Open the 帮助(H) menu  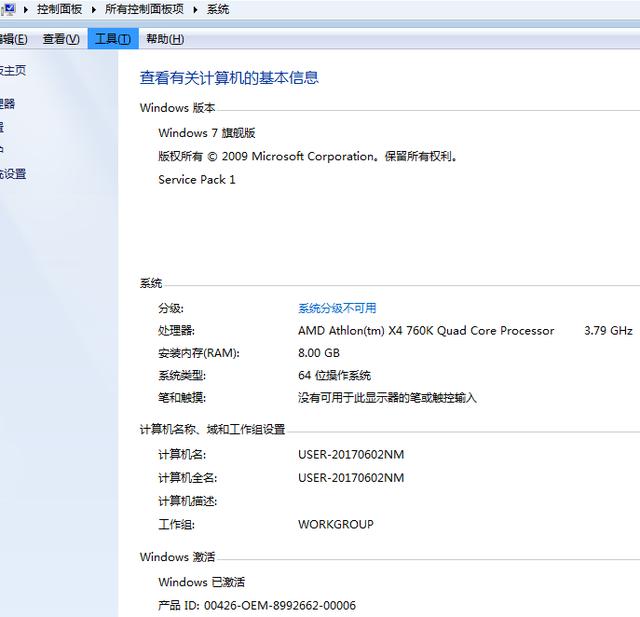click(x=164, y=39)
